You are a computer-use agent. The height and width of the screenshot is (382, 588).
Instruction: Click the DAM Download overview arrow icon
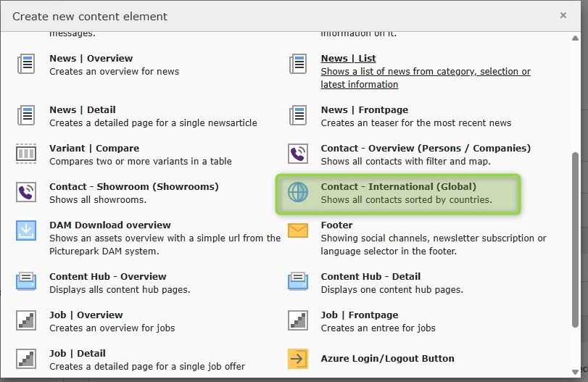(26, 231)
